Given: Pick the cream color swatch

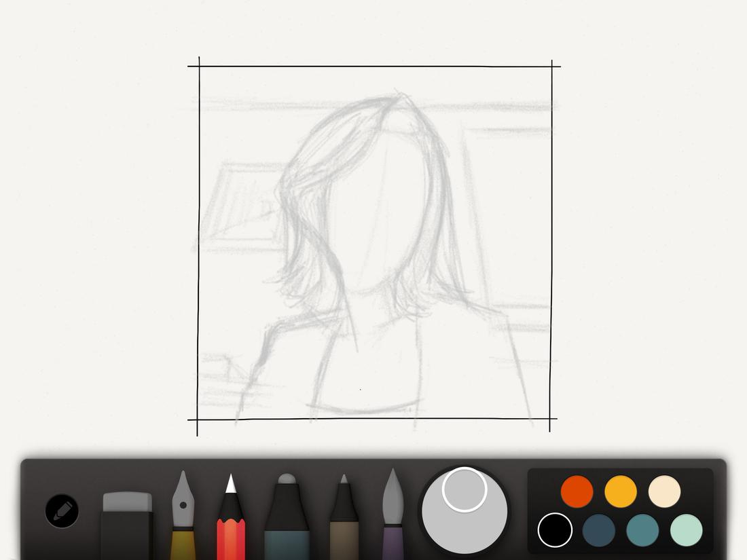Looking at the screenshot, I should (663, 491).
